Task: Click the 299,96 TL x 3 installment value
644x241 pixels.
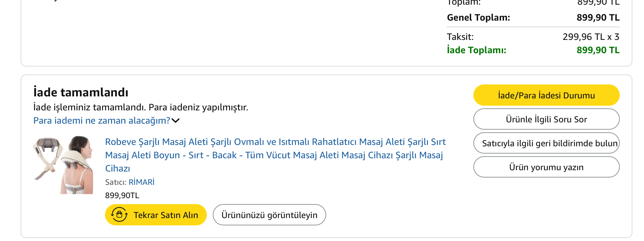Action: click(x=591, y=37)
